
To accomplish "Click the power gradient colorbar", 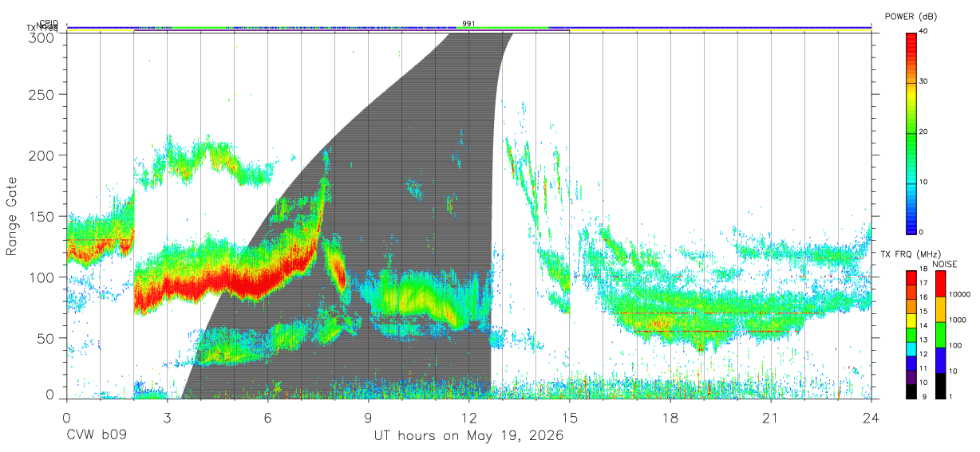I will [x=911, y=132].
